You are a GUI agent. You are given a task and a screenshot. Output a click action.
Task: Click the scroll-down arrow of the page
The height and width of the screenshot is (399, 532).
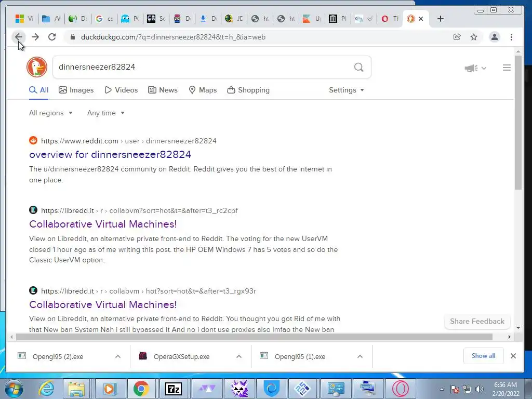518,328
